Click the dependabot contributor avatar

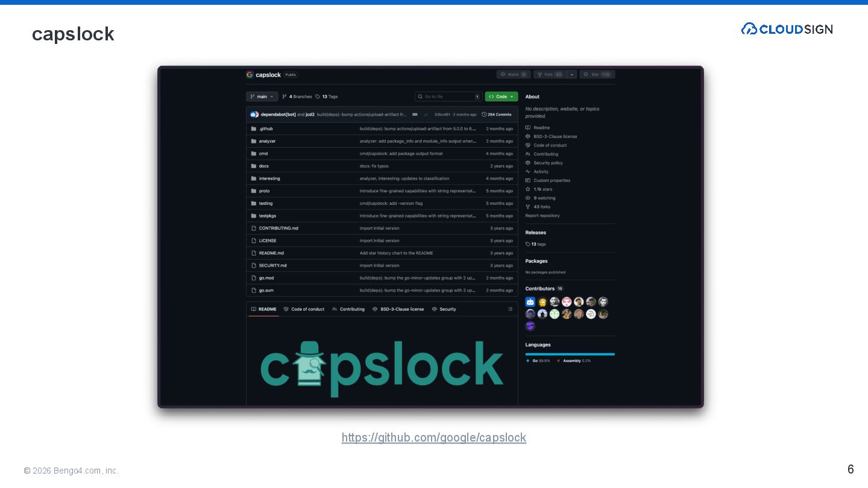(530, 302)
